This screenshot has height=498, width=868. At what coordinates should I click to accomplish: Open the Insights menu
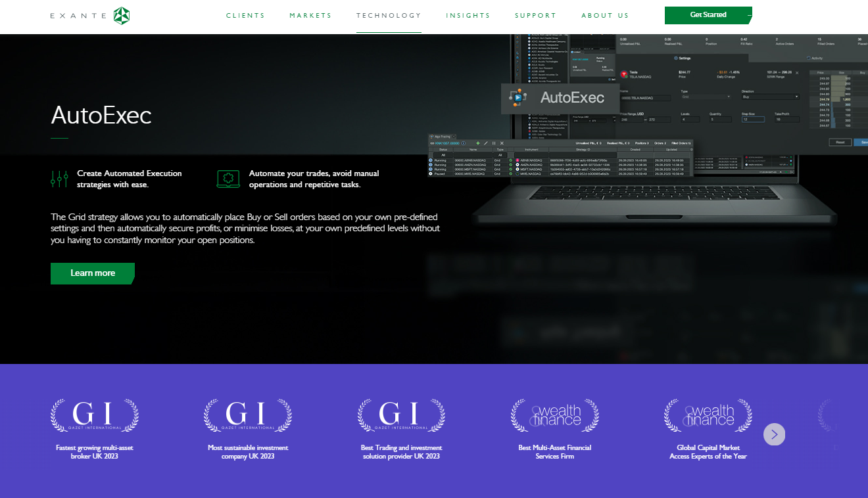click(468, 16)
